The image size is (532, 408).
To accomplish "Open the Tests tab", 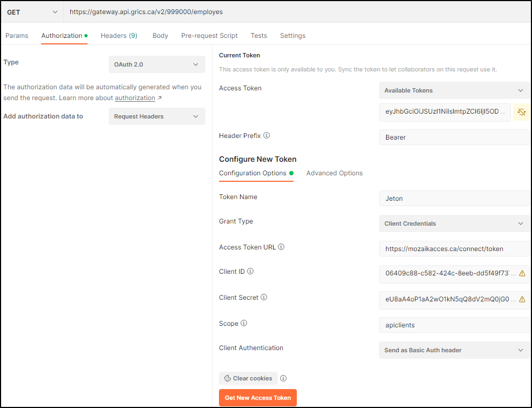I will 258,35.
